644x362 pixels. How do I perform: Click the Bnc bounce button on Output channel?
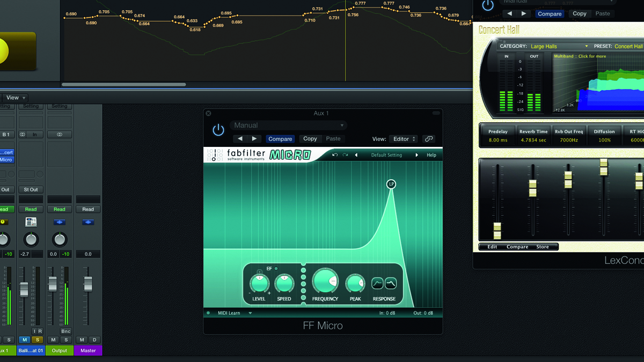[x=66, y=331]
